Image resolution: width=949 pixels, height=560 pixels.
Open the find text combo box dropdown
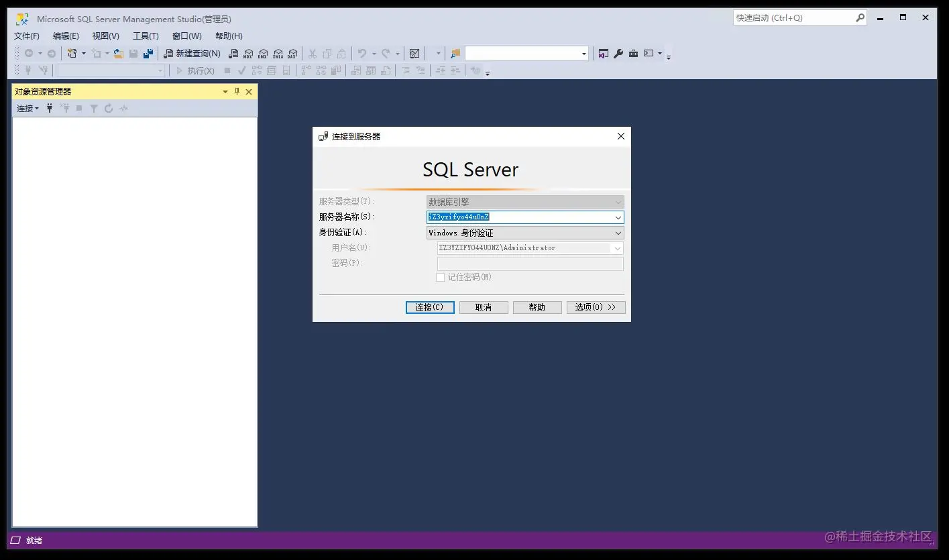tap(583, 54)
